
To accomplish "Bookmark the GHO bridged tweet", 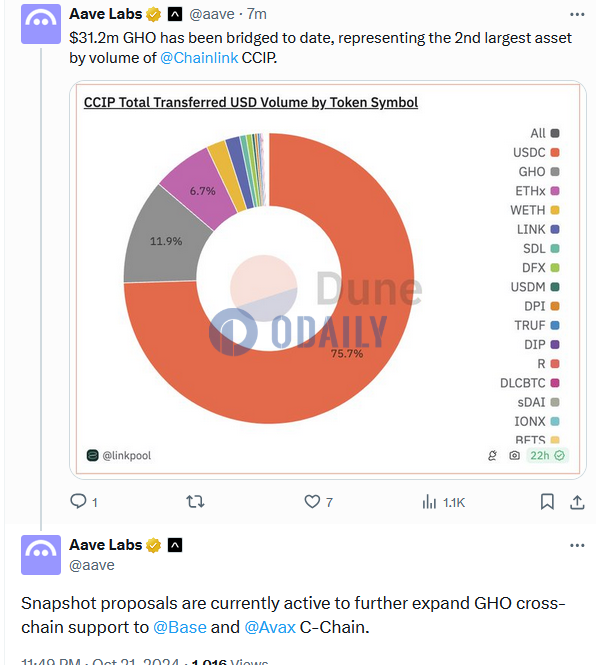I will (x=547, y=502).
